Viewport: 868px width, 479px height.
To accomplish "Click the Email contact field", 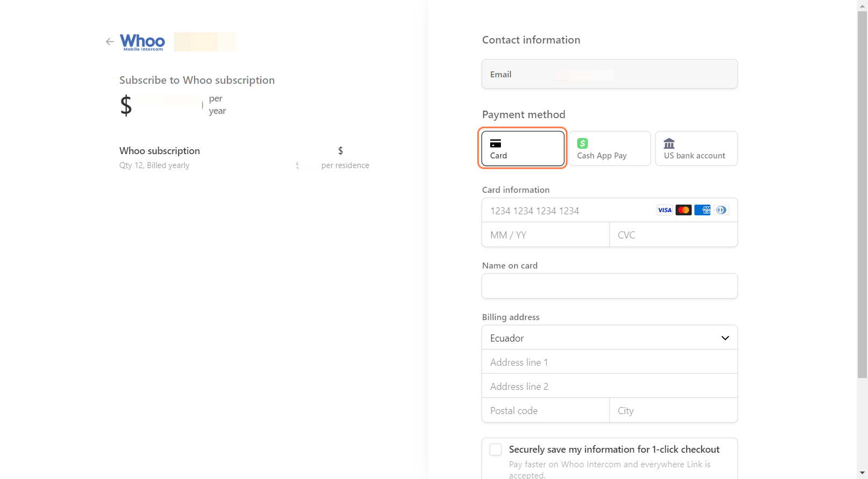I will (609, 74).
